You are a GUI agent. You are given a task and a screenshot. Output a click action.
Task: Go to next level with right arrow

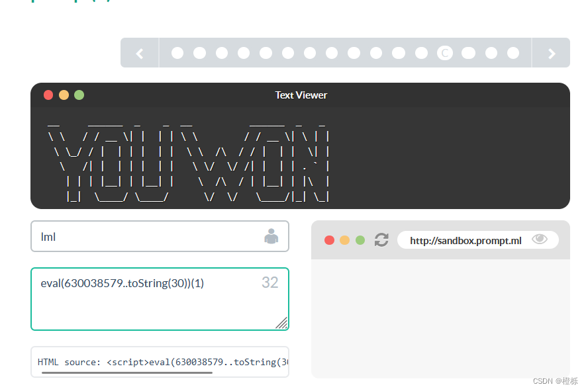pyautogui.click(x=551, y=53)
